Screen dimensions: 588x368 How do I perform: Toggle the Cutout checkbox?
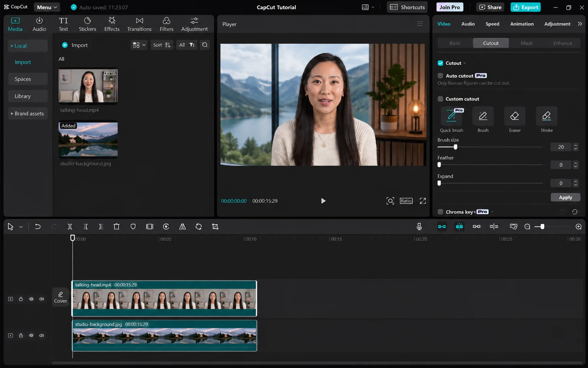[x=440, y=63]
